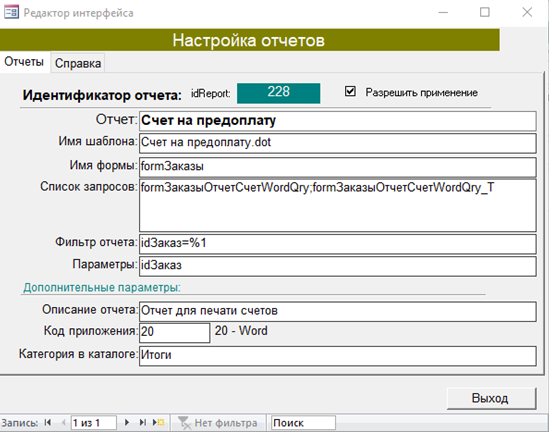550x432 pixels.
Task: Go to the next record
Action: coord(127,423)
